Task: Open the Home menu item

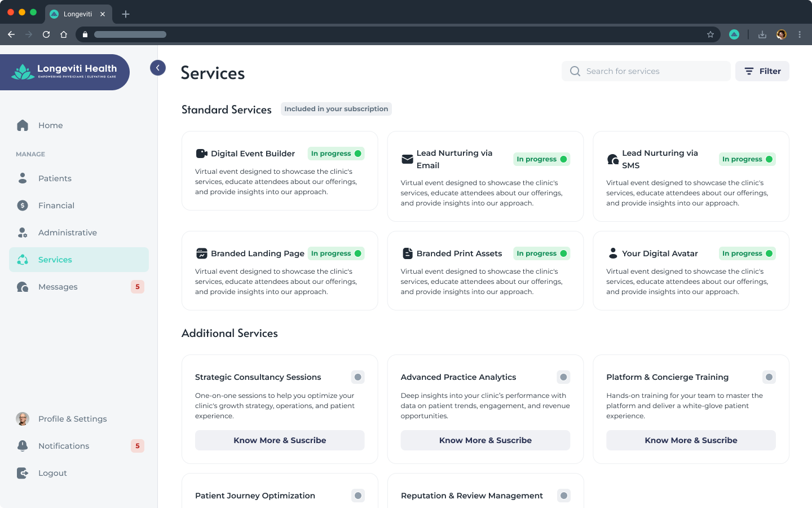Action: point(79,125)
